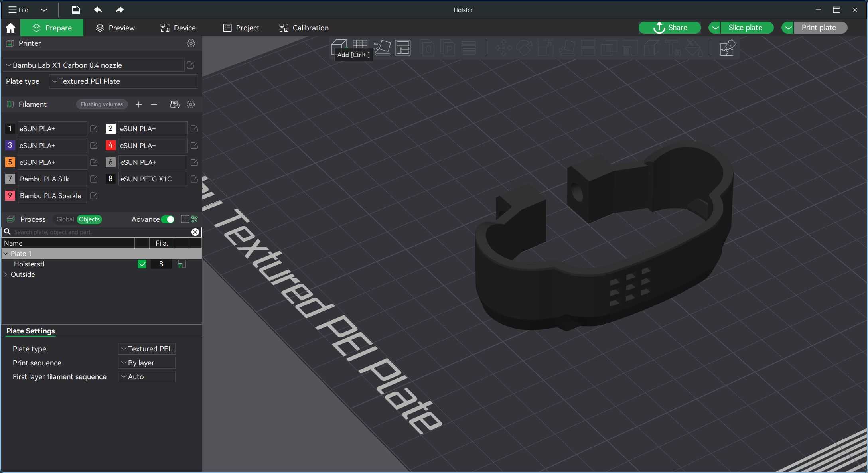This screenshot has height=473, width=868.
Task: Toggle the Advance switch off
Action: click(x=168, y=219)
